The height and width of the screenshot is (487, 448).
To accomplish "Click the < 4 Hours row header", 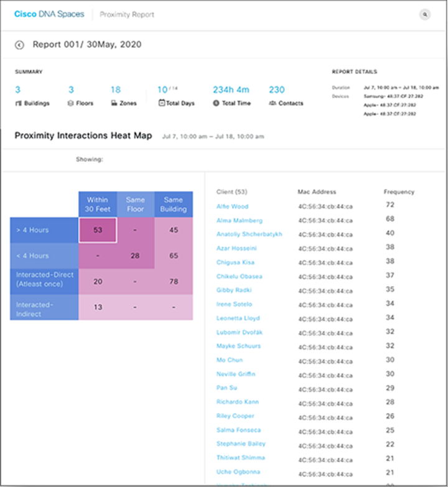I will coord(44,256).
